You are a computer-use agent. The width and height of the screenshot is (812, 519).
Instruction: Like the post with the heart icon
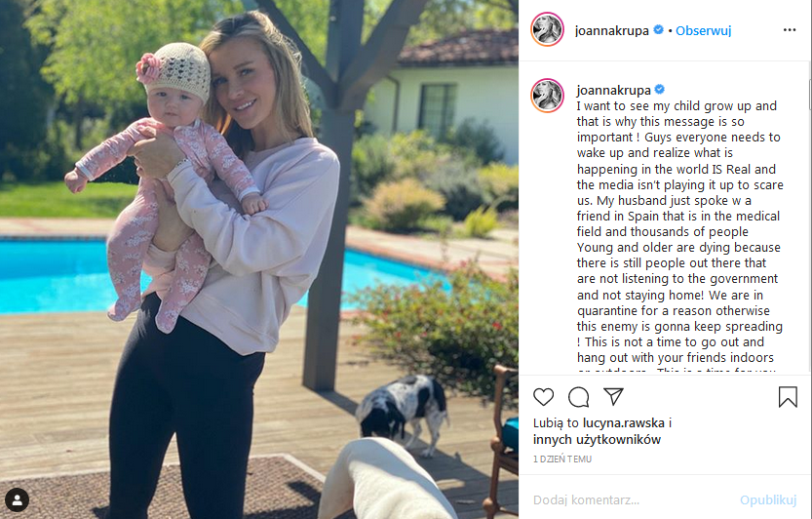pos(543,397)
